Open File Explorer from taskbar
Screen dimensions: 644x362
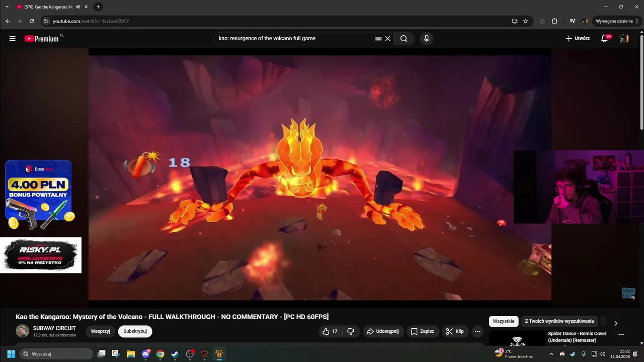[x=131, y=354]
